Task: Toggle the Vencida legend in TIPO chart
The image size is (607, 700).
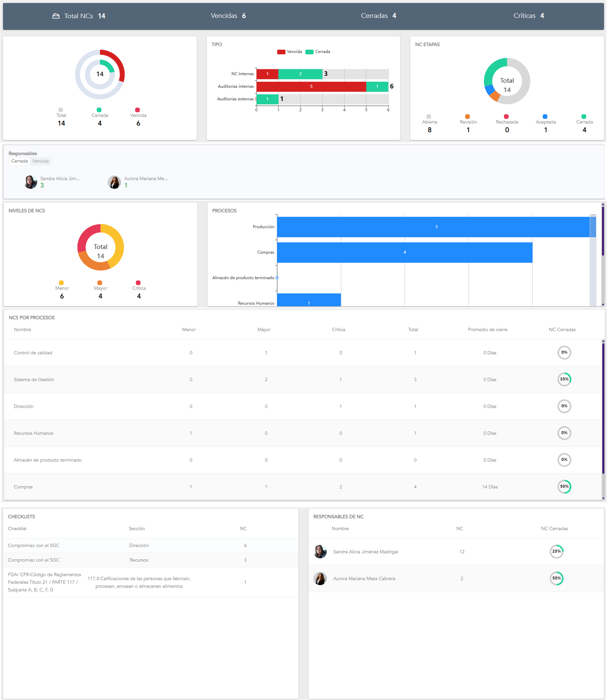Action: [x=289, y=52]
